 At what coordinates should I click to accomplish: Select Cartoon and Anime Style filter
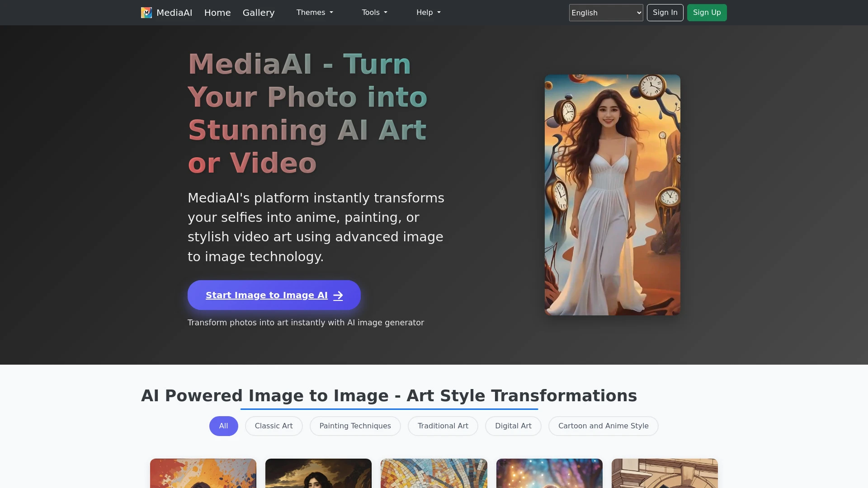coord(603,426)
